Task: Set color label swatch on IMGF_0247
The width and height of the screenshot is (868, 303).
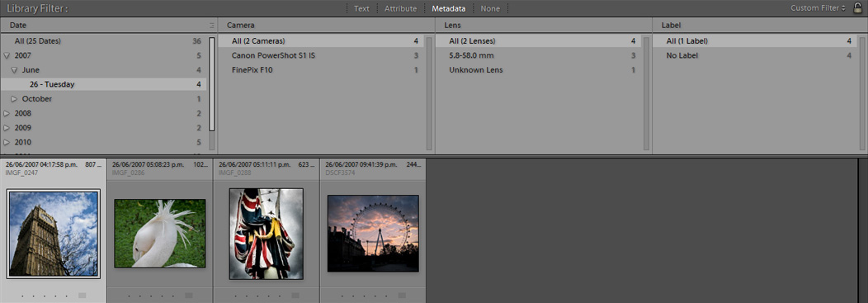Action: pyautogui.click(x=83, y=296)
